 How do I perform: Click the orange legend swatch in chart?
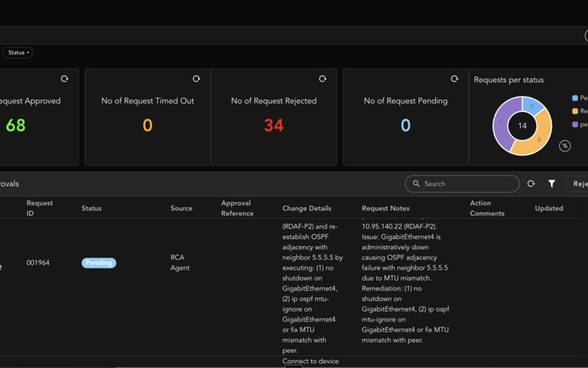pos(575,111)
